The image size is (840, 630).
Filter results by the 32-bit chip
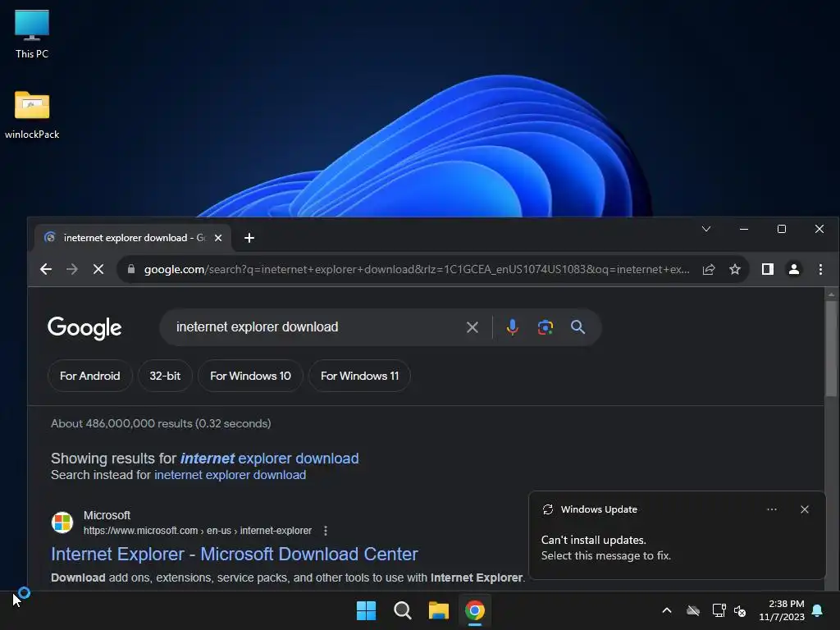pos(165,376)
